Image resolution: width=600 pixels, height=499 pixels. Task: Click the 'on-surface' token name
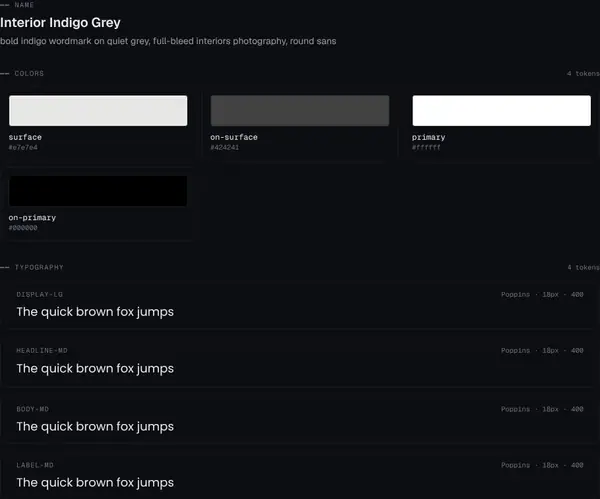[x=234, y=137]
